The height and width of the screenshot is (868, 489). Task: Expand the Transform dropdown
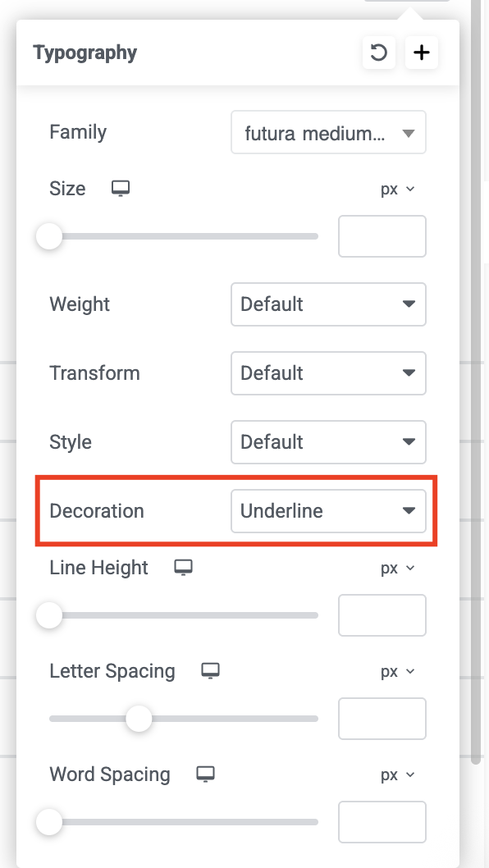pyautogui.click(x=328, y=373)
